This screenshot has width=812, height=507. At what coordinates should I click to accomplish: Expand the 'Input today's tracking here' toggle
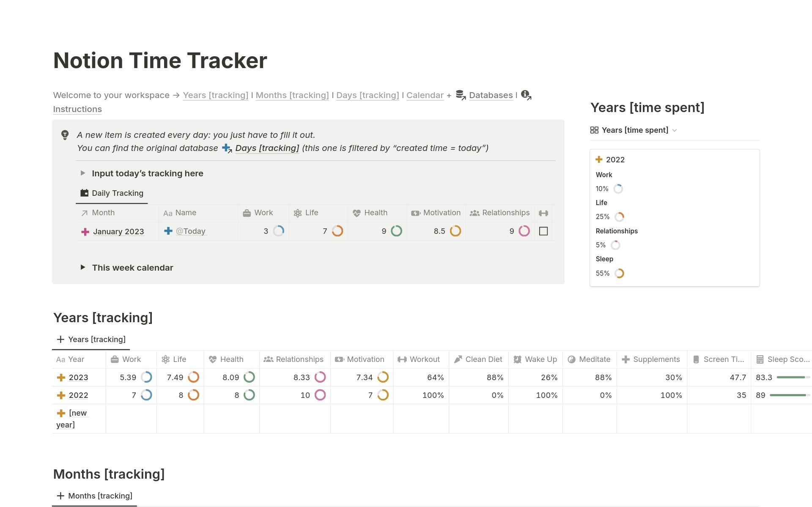click(x=83, y=173)
